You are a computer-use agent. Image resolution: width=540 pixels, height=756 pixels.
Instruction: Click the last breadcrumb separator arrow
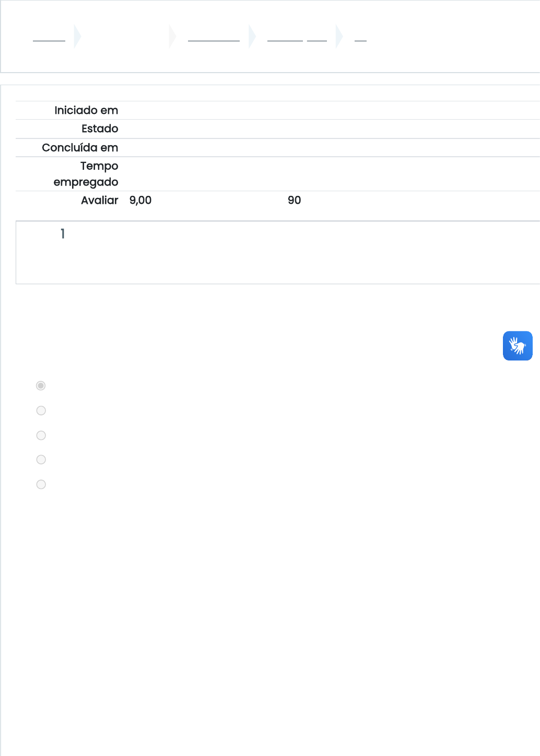339,37
